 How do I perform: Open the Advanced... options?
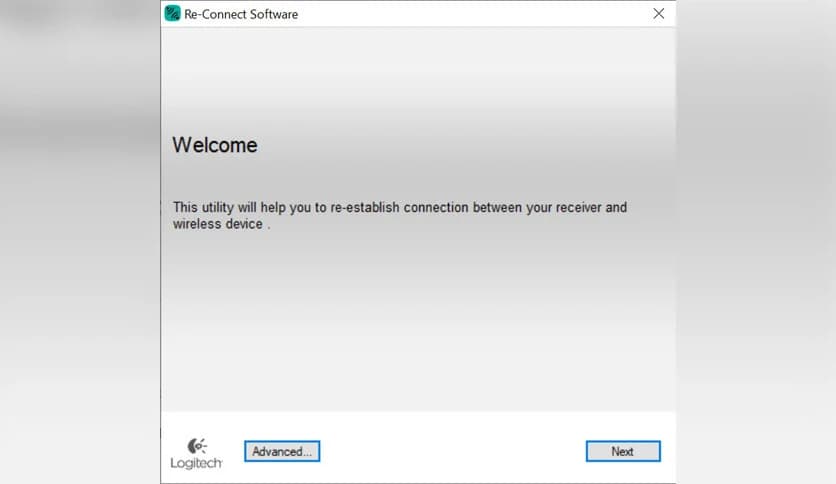282,451
